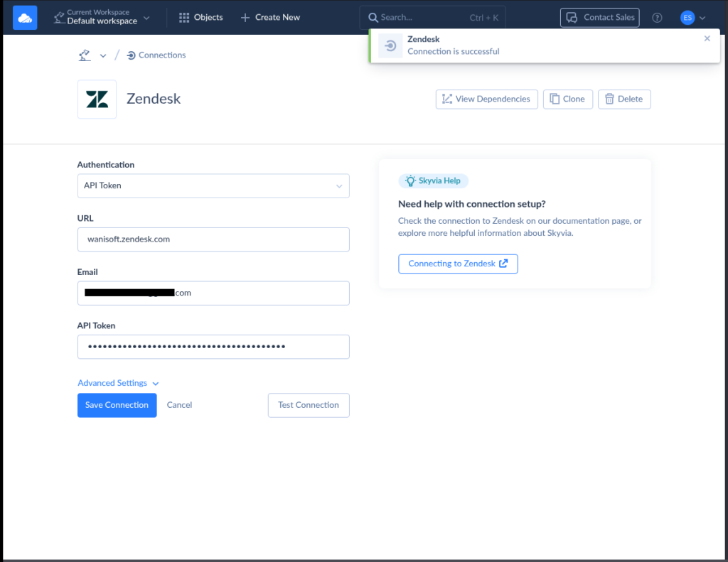Click View Dependencies button
Viewport: 728px width, 562px height.
(486, 99)
